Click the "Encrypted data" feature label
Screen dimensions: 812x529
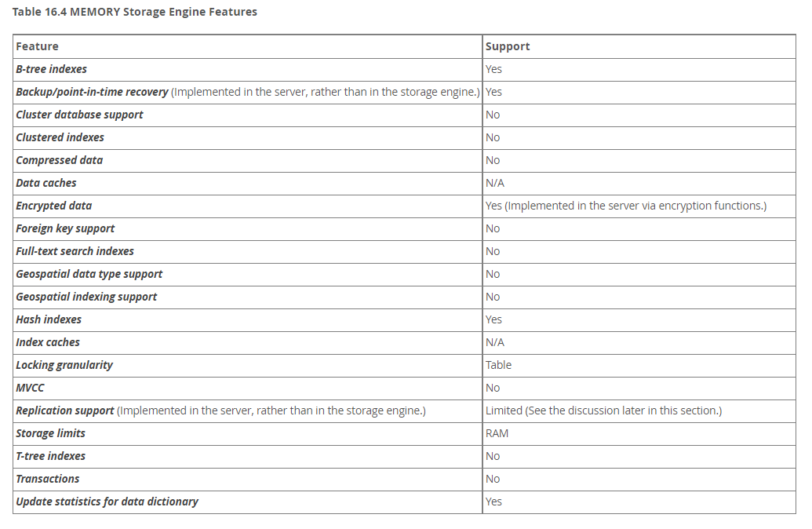pyautogui.click(x=54, y=206)
